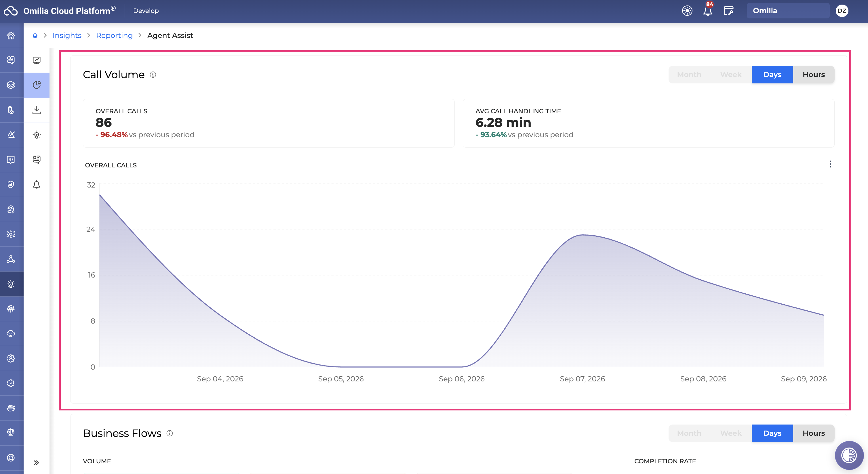Image resolution: width=868 pixels, height=474 pixels.
Task: Open the Omilia organization selector
Action: pos(788,11)
